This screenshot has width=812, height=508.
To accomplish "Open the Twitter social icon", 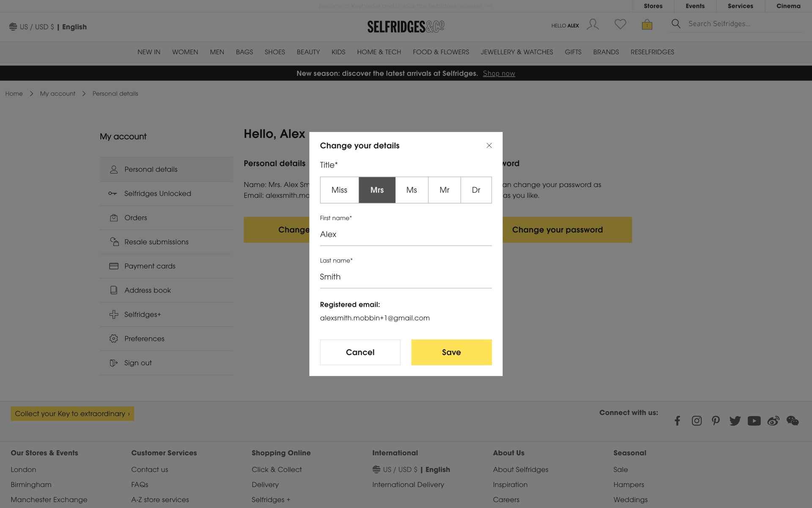I will pos(735,420).
